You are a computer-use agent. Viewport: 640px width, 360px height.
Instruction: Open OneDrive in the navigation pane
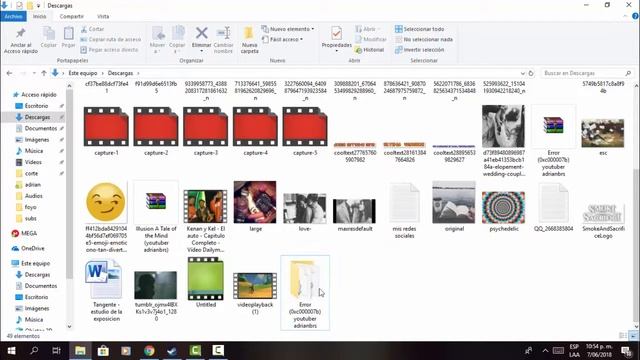[28, 248]
